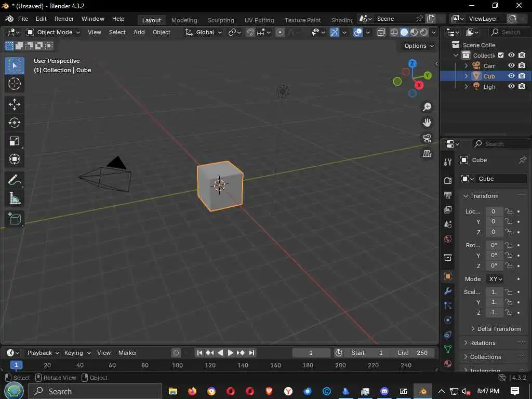Image resolution: width=532 pixels, height=399 pixels.
Task: Jump to the end frame
Action: [x=251, y=353]
